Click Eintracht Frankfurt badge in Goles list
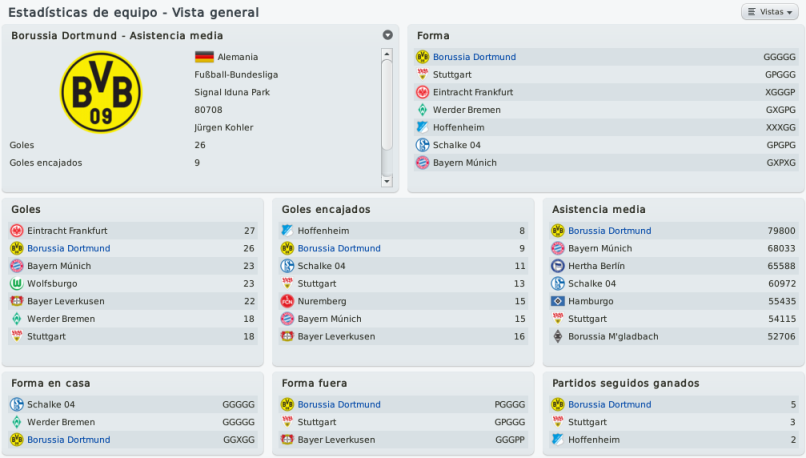The height and width of the screenshot is (458, 806). [17, 231]
